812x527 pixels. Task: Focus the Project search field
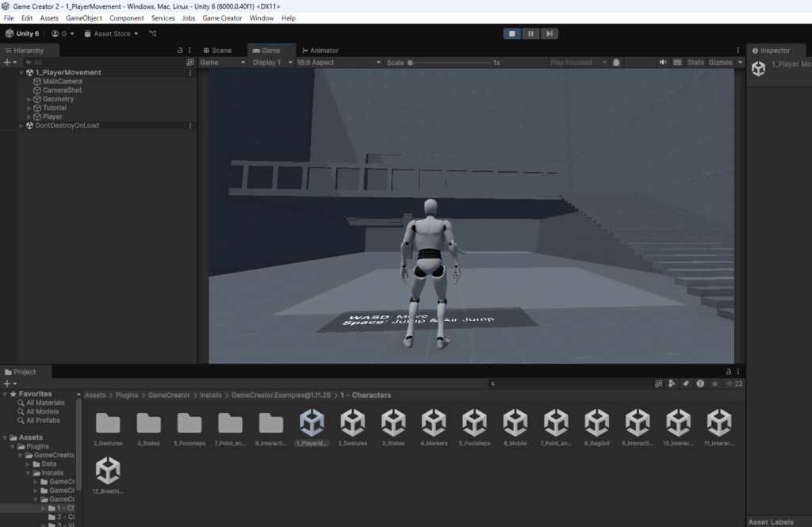pyautogui.click(x=569, y=384)
